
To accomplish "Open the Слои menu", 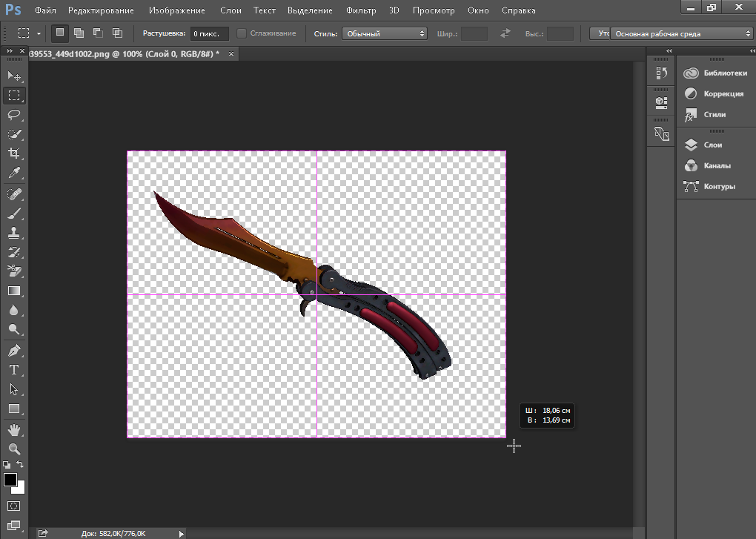I will tap(231, 10).
